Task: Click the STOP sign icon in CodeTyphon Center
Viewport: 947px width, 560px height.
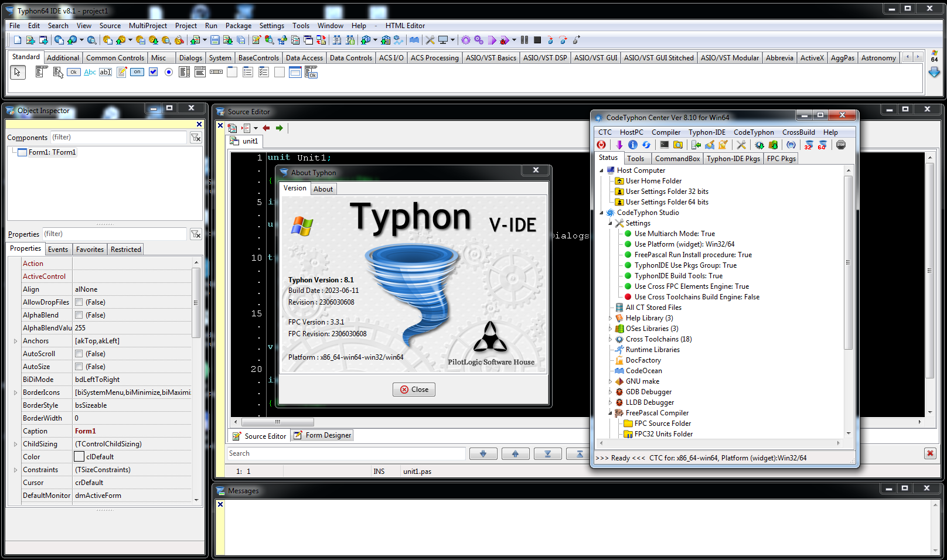Action: pyautogui.click(x=841, y=145)
